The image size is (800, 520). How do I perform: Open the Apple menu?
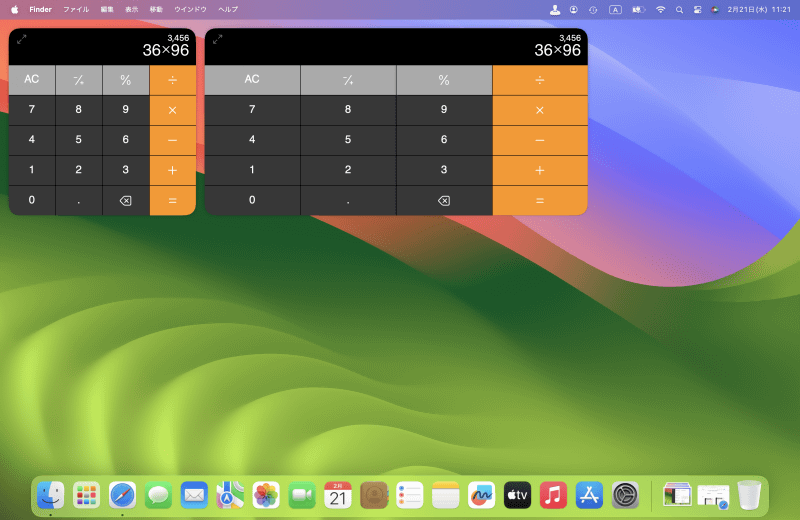[x=15, y=9]
